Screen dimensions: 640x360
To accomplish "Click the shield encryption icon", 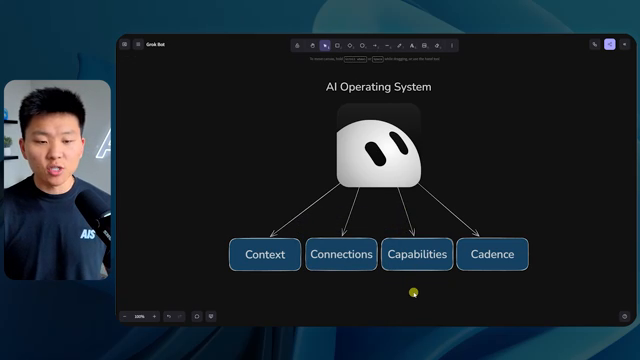I will 211,316.
